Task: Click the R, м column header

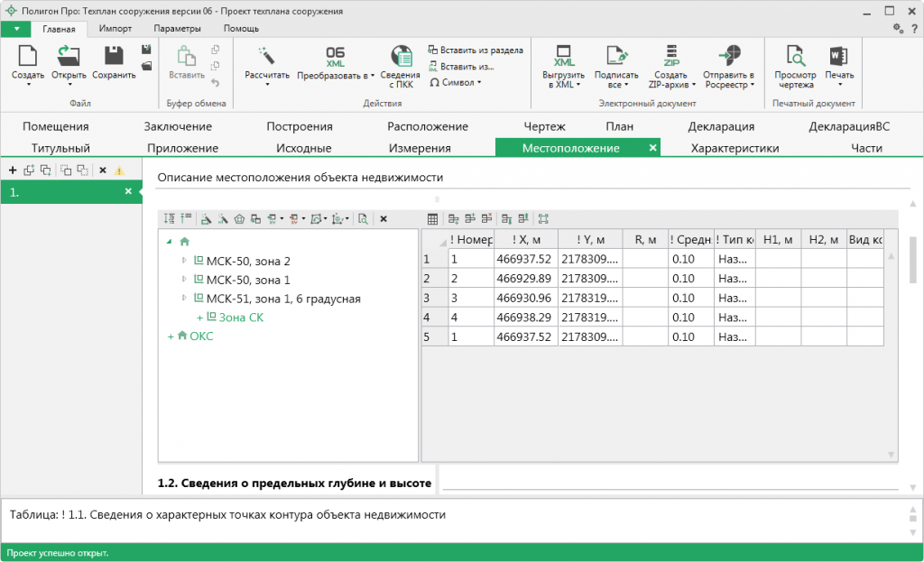Action: click(645, 239)
